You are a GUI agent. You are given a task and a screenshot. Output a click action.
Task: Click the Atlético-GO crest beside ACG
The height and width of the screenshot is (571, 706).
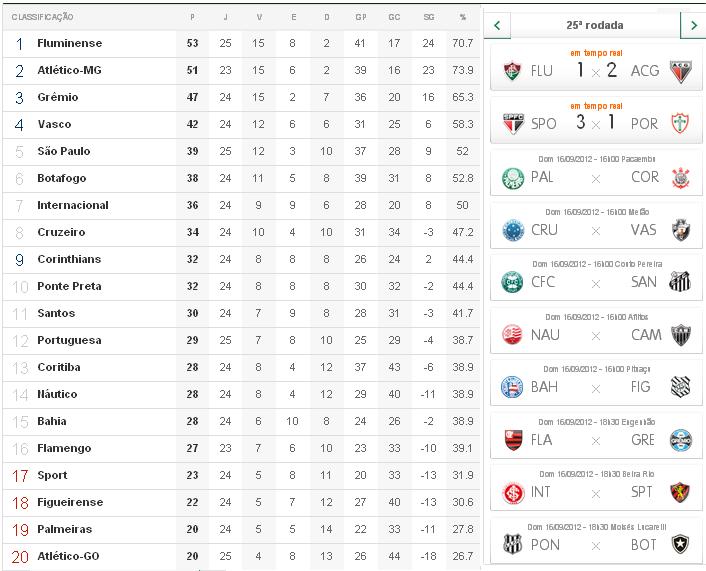(680, 71)
